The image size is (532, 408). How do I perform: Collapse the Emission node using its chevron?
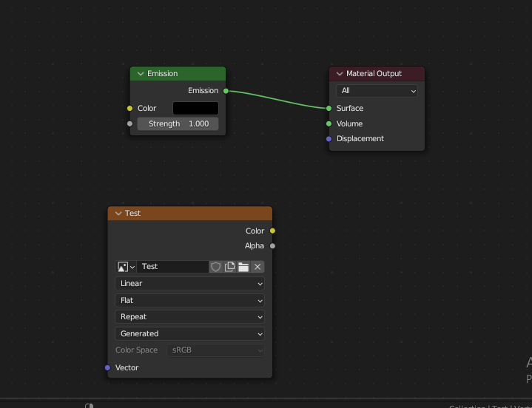[141, 74]
